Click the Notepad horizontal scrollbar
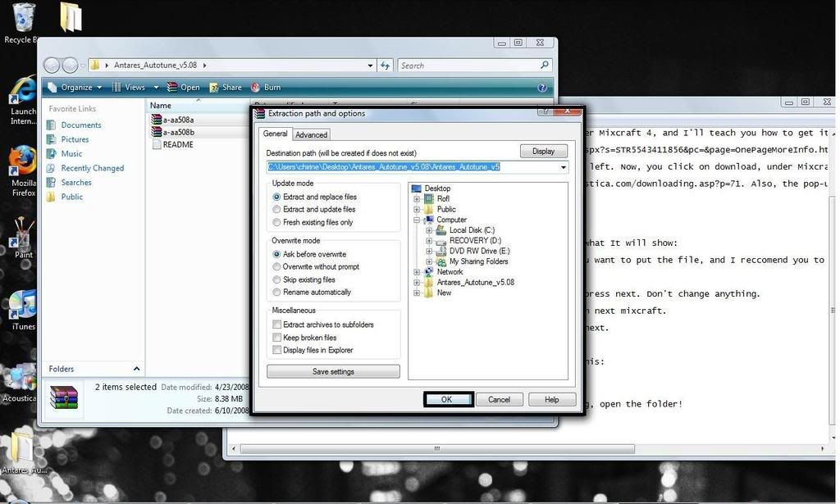Image resolution: width=840 pixels, height=504 pixels. click(436, 448)
